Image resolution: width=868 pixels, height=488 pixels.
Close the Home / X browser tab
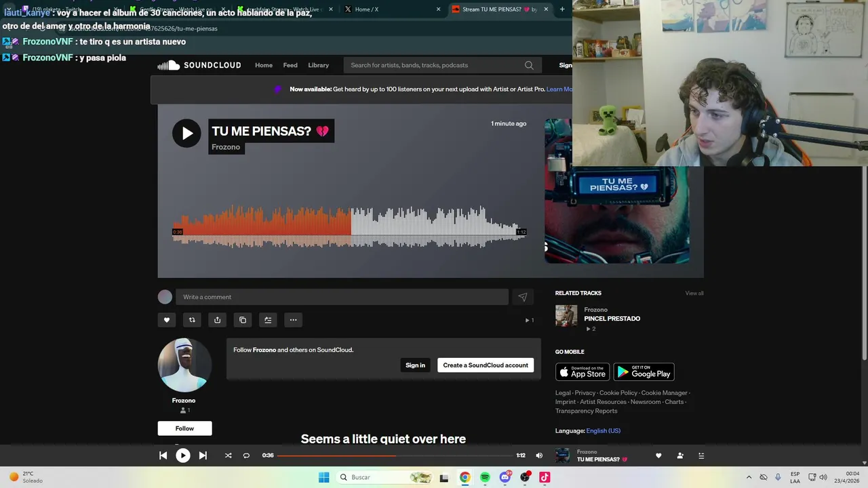(x=438, y=9)
